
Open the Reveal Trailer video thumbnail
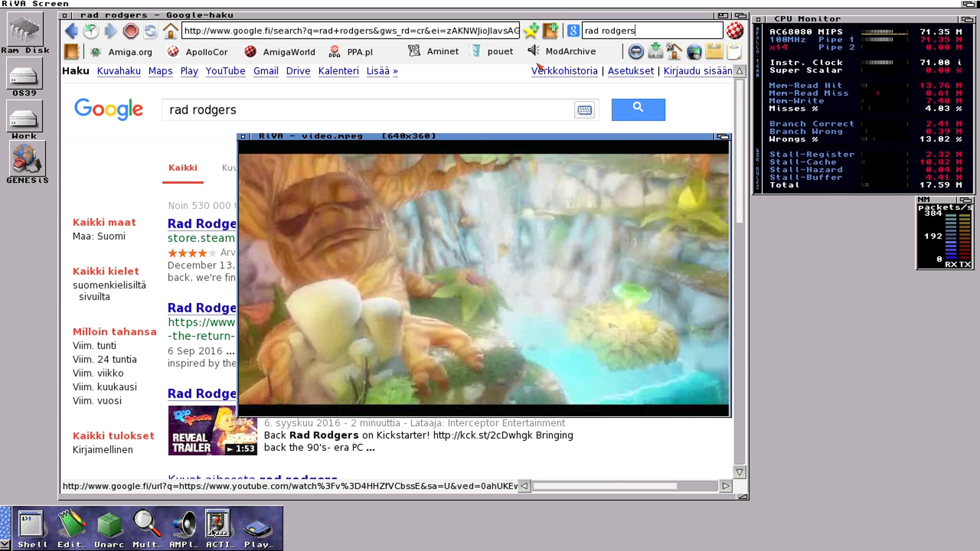pos(213,430)
